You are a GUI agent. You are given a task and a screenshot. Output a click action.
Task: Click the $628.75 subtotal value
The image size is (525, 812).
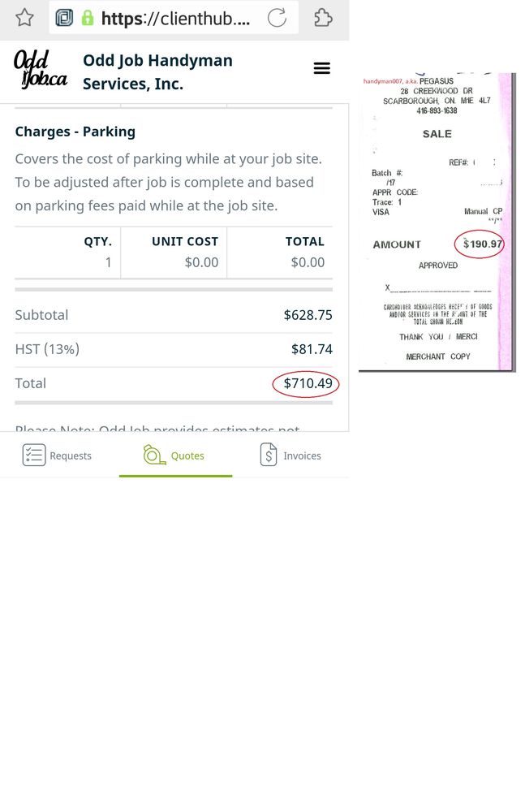tap(308, 315)
